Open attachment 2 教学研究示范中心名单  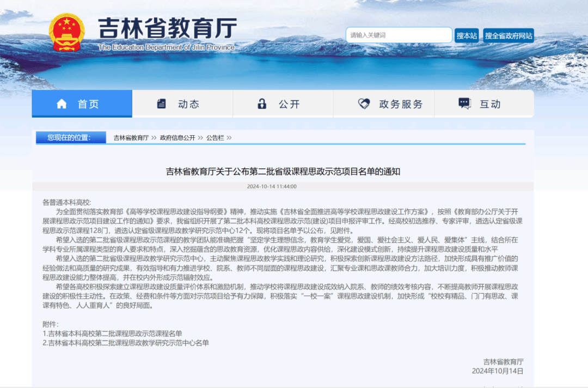click(x=126, y=343)
